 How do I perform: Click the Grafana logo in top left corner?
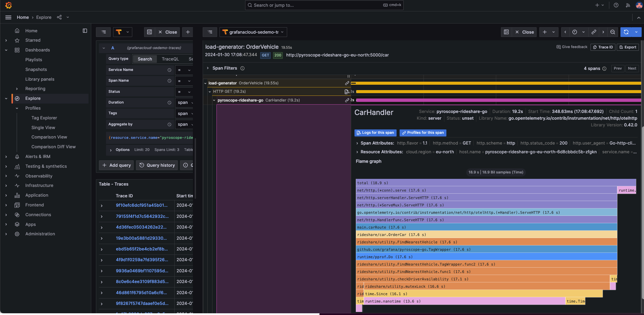pyautogui.click(x=8, y=5)
